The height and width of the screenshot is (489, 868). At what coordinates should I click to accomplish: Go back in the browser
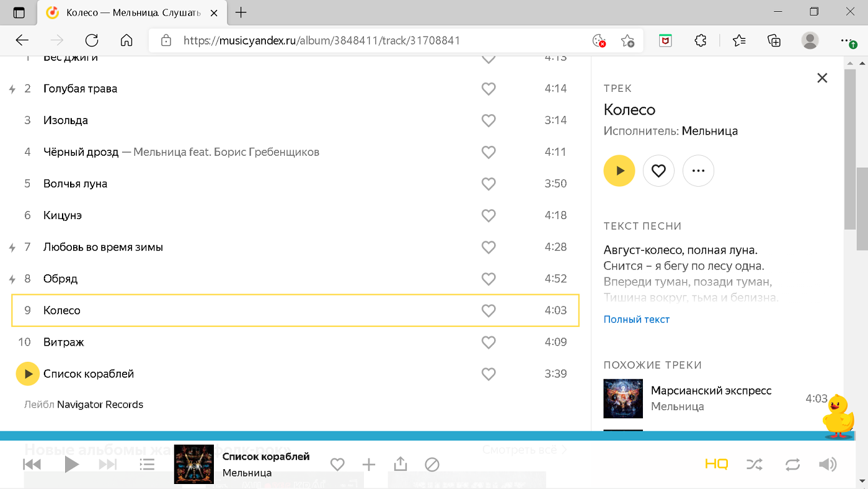click(x=22, y=40)
